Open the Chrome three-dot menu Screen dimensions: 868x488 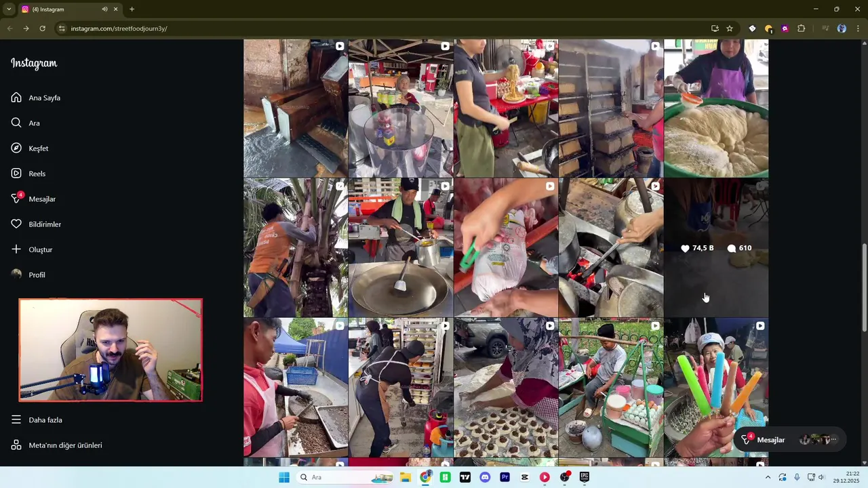(858, 28)
